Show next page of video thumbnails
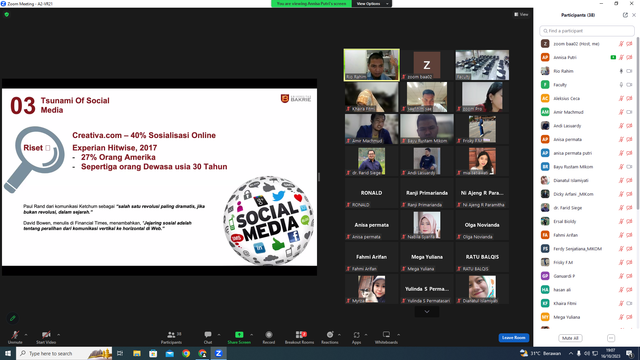 [427, 312]
